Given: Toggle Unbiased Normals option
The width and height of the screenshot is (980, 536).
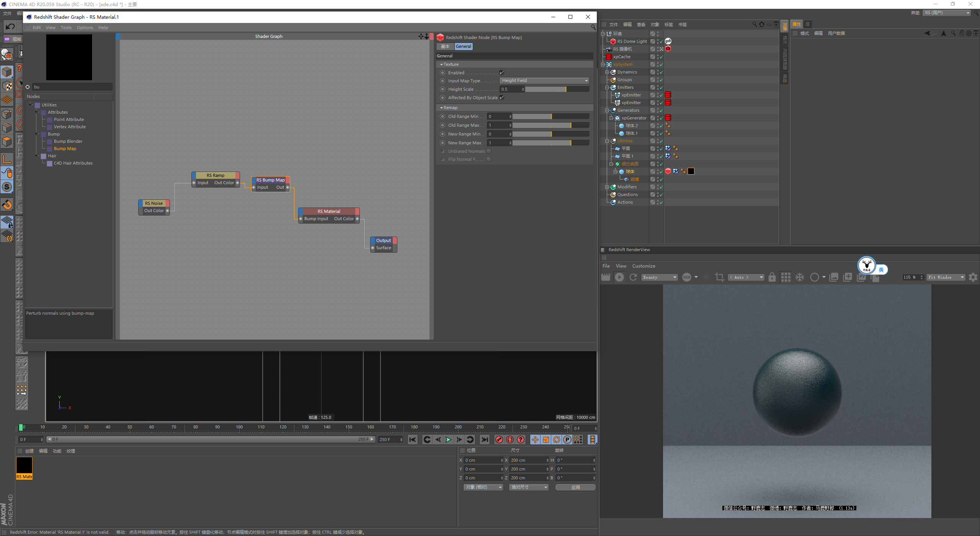Looking at the screenshot, I should [x=489, y=151].
